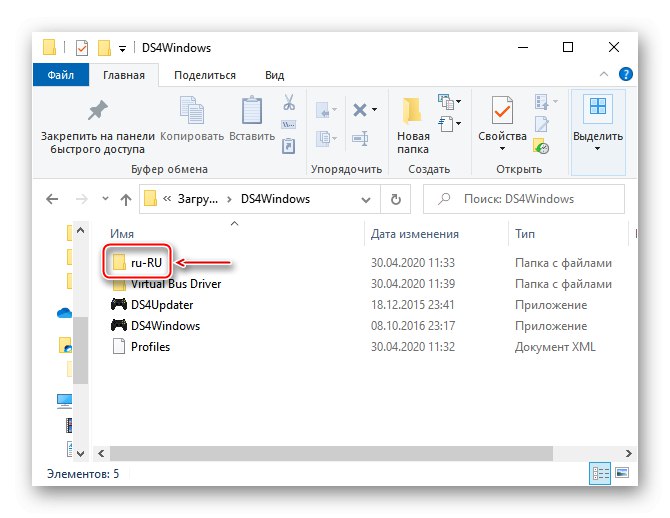Expand hidden path with double chevron in address bar

[x=167, y=199]
